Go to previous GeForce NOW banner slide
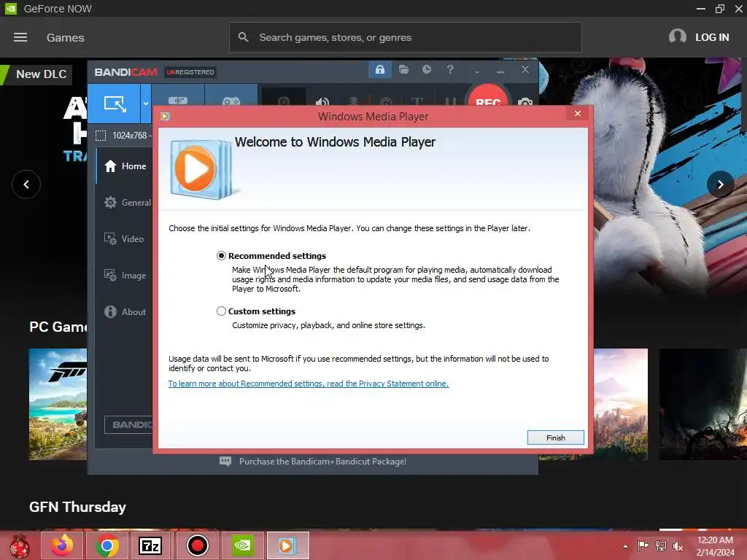 click(x=26, y=184)
